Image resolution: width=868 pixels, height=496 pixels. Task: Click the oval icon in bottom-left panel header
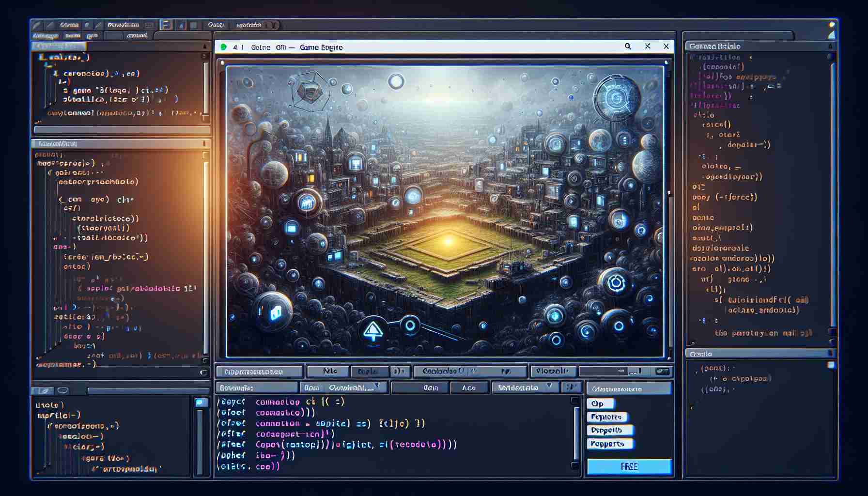pos(62,390)
